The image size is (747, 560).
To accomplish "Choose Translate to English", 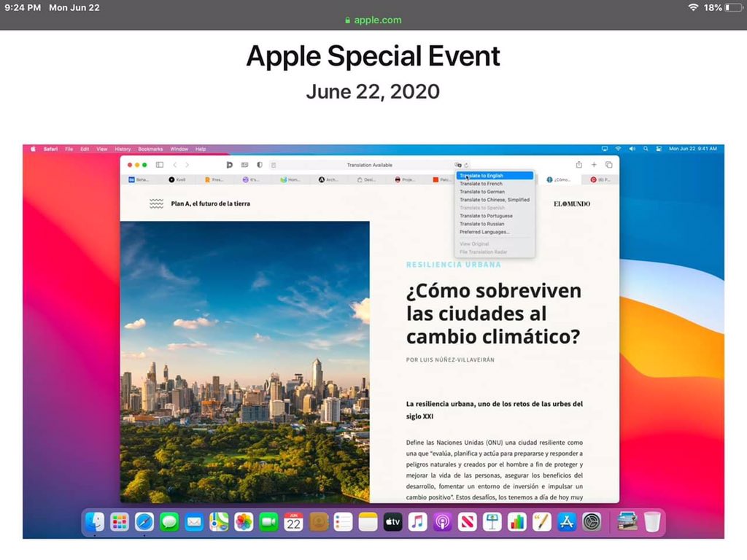I will [x=495, y=176].
